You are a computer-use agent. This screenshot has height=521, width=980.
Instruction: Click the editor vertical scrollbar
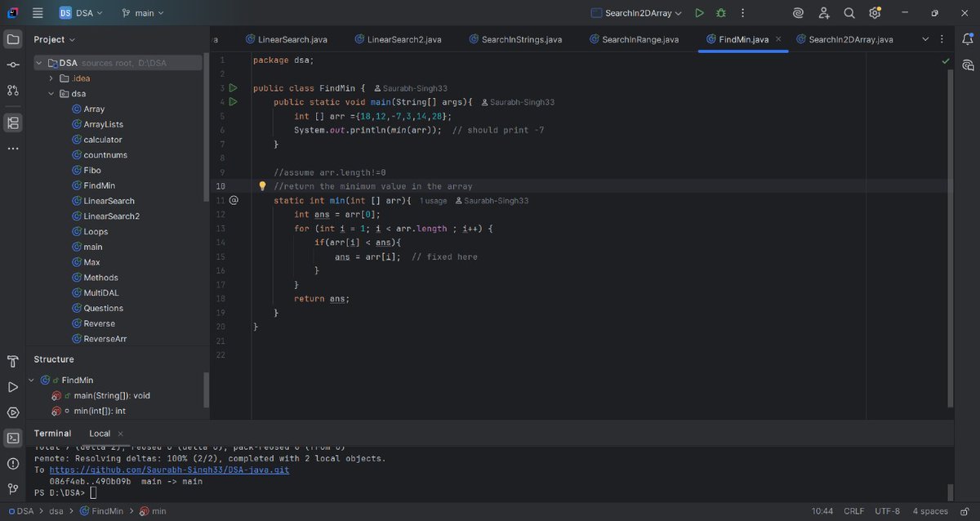click(x=950, y=237)
